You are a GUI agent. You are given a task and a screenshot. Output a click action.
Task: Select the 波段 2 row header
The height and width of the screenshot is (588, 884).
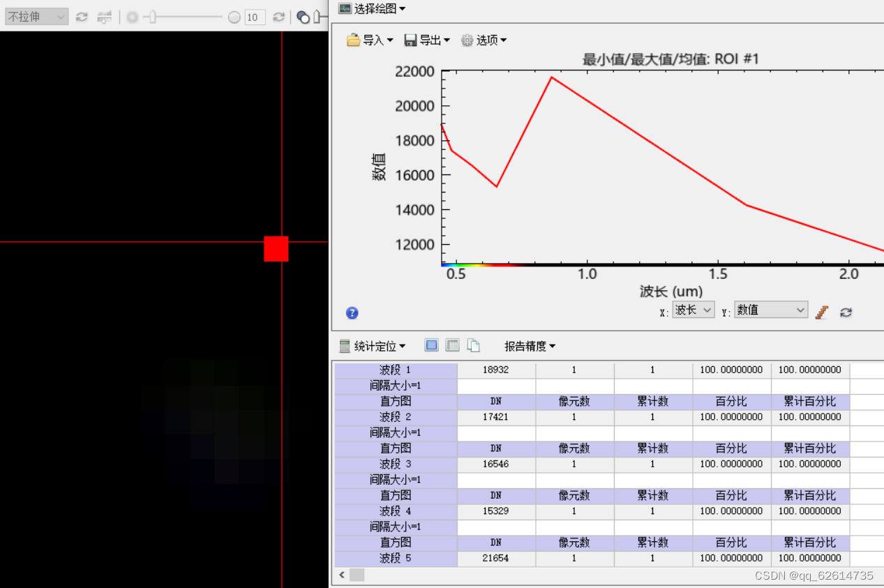coord(396,417)
